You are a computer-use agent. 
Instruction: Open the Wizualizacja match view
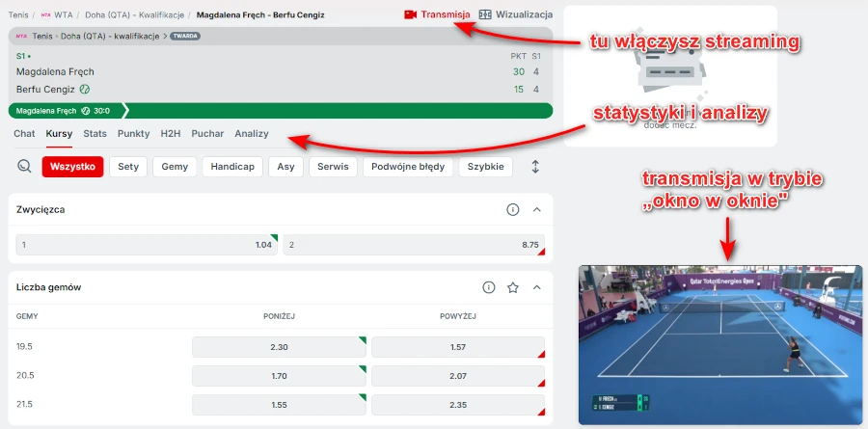click(x=516, y=14)
